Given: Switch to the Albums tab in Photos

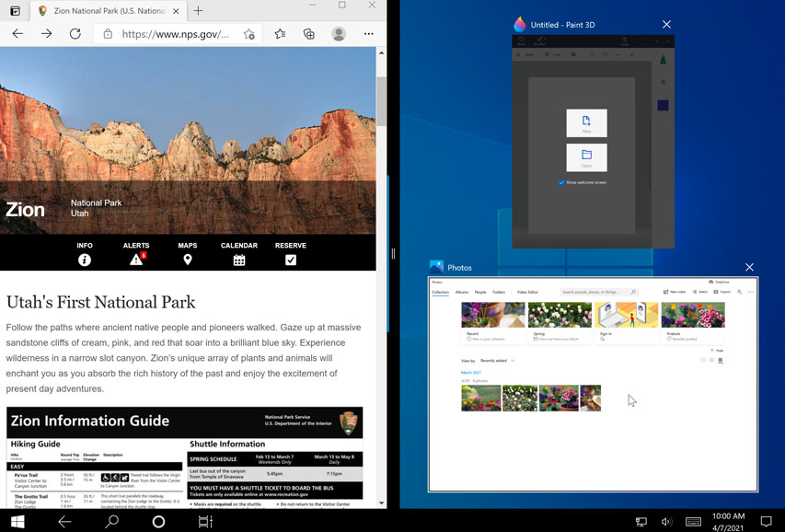Looking at the screenshot, I should [x=462, y=292].
